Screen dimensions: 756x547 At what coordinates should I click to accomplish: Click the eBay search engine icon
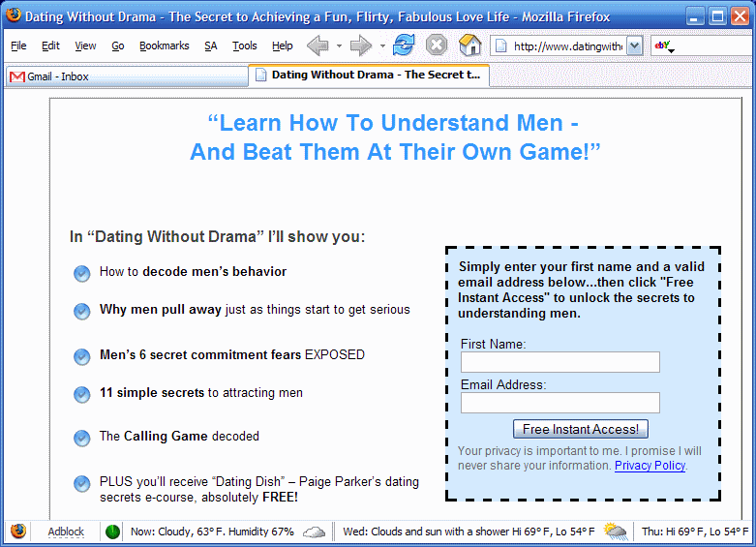[663, 46]
